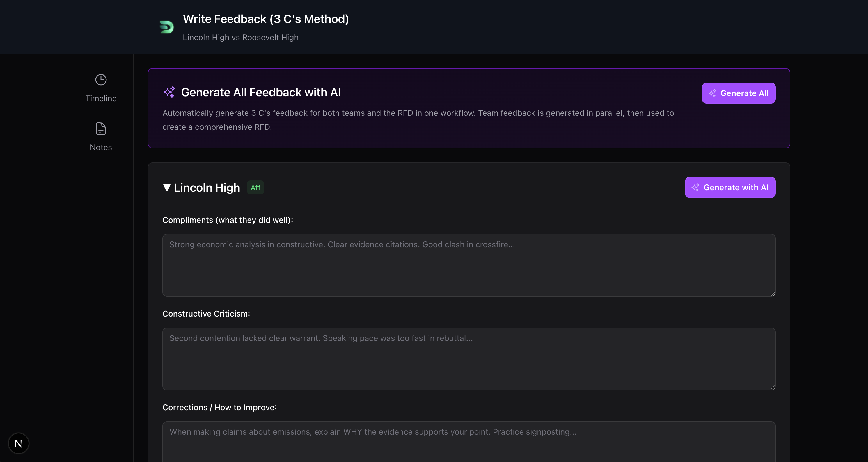
Task: Open Timeline using the clock icon
Action: tap(100, 79)
